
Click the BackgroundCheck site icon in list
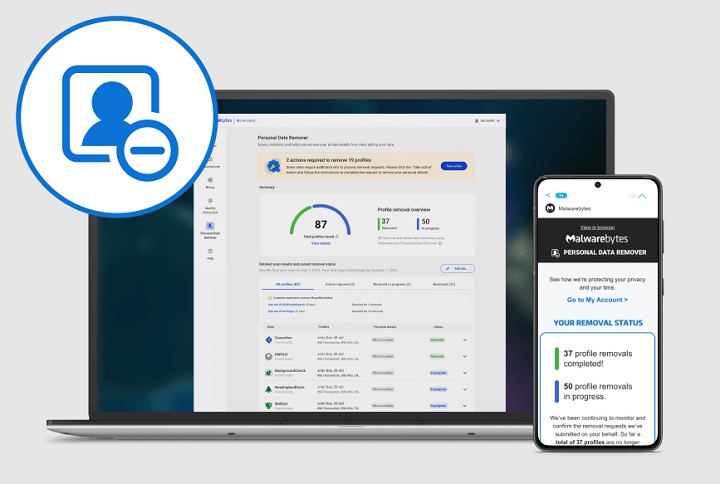tap(269, 372)
